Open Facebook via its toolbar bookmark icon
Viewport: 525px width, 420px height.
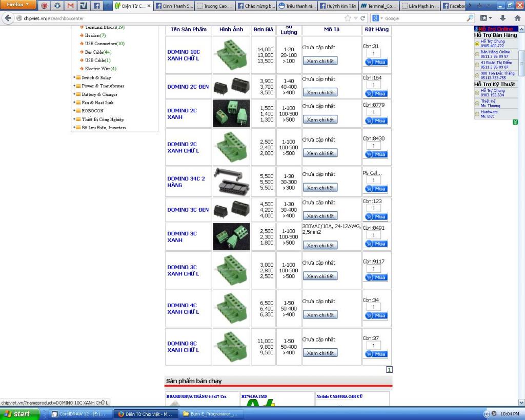[x=96, y=6]
